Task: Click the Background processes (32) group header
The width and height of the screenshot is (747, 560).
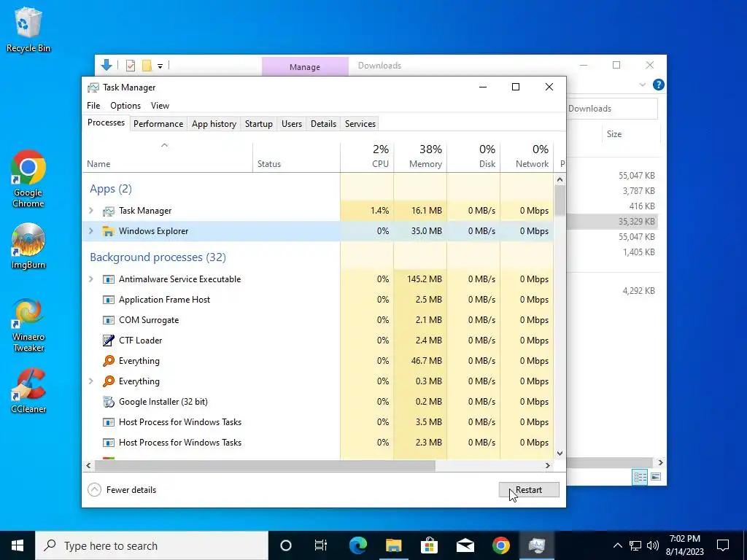Action: (158, 257)
